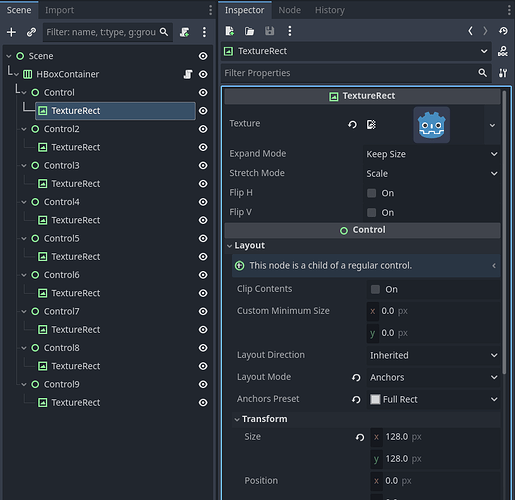Load an existing resource folder icon

pos(249,31)
